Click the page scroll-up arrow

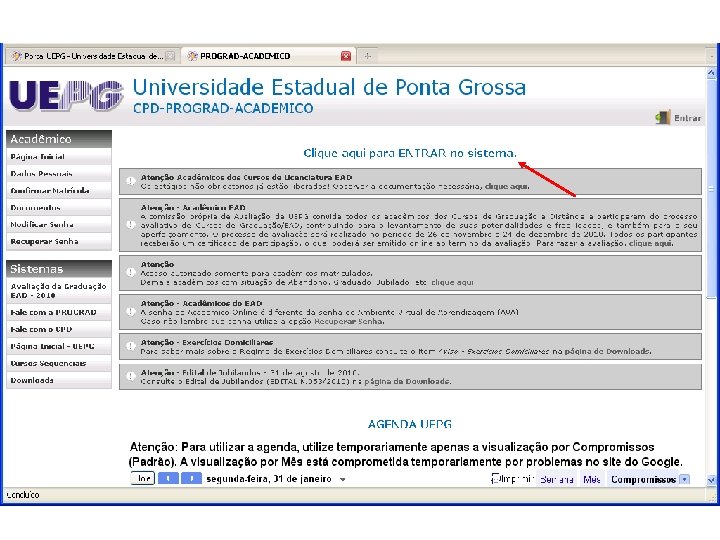pyautogui.click(x=711, y=73)
